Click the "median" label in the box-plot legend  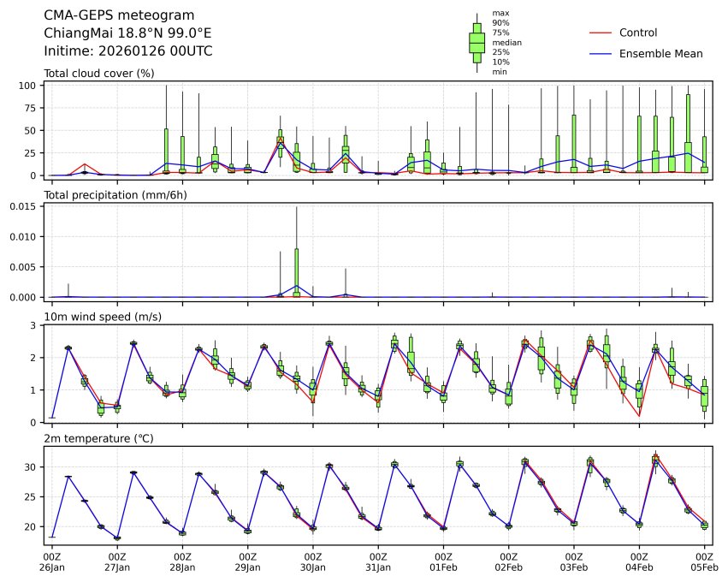coord(506,42)
